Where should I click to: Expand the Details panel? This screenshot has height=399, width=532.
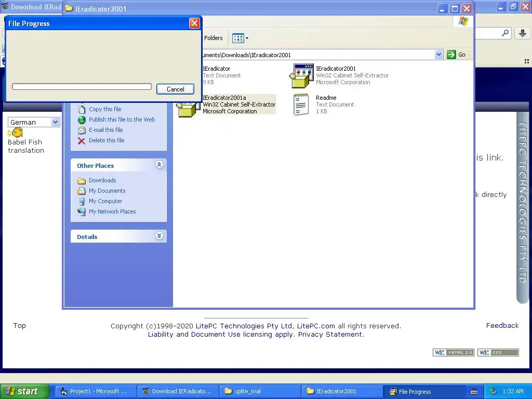tap(159, 235)
